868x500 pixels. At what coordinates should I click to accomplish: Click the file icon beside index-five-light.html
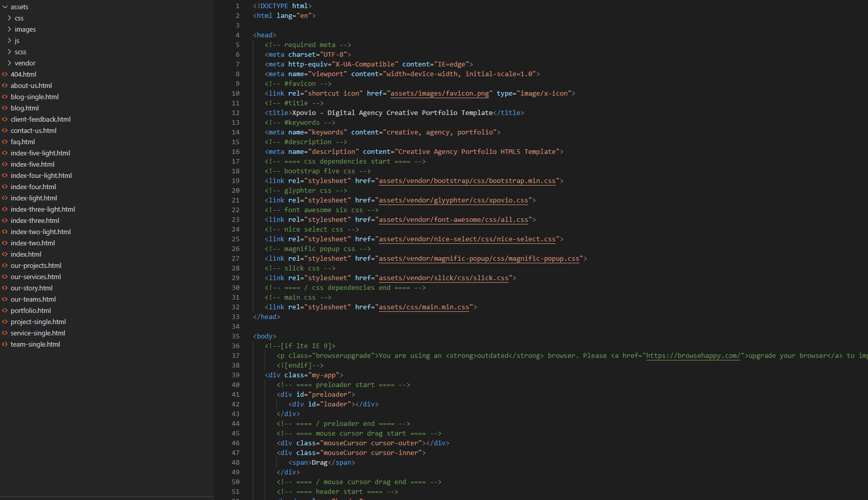point(5,153)
